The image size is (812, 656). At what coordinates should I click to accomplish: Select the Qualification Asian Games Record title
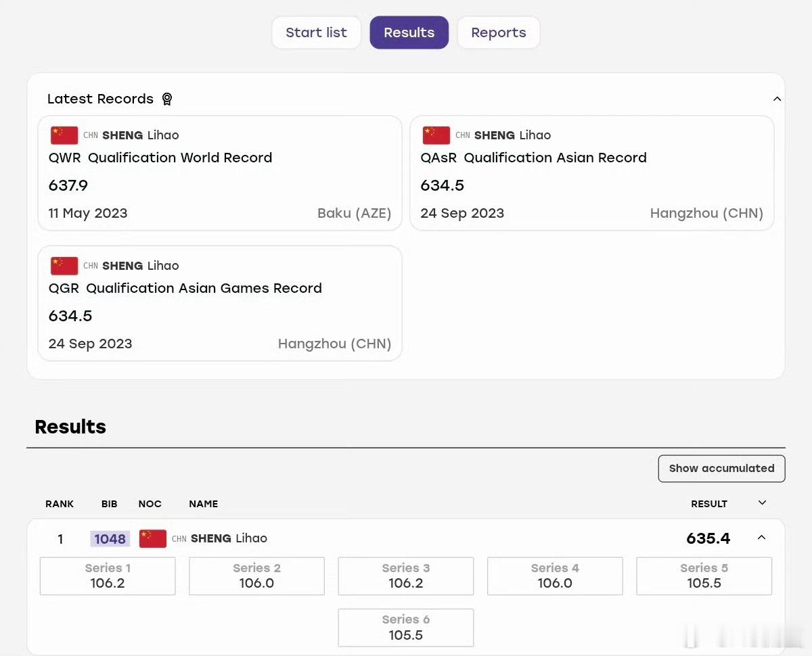tap(204, 288)
